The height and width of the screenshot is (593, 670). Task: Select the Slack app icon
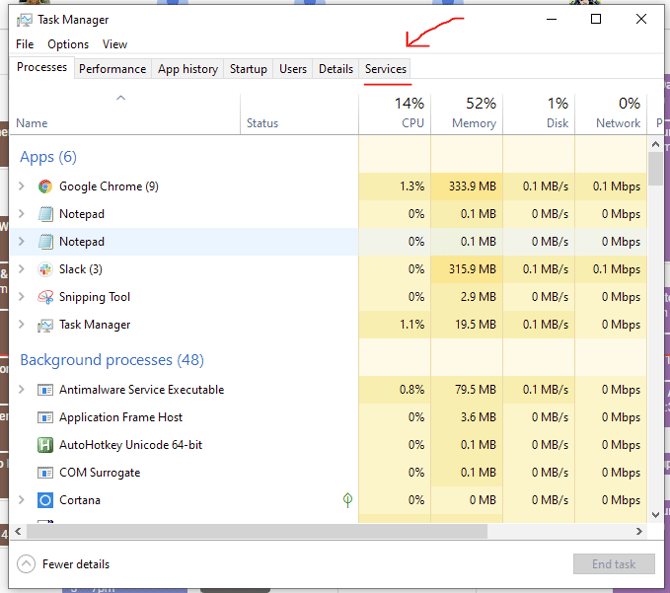pos(45,269)
